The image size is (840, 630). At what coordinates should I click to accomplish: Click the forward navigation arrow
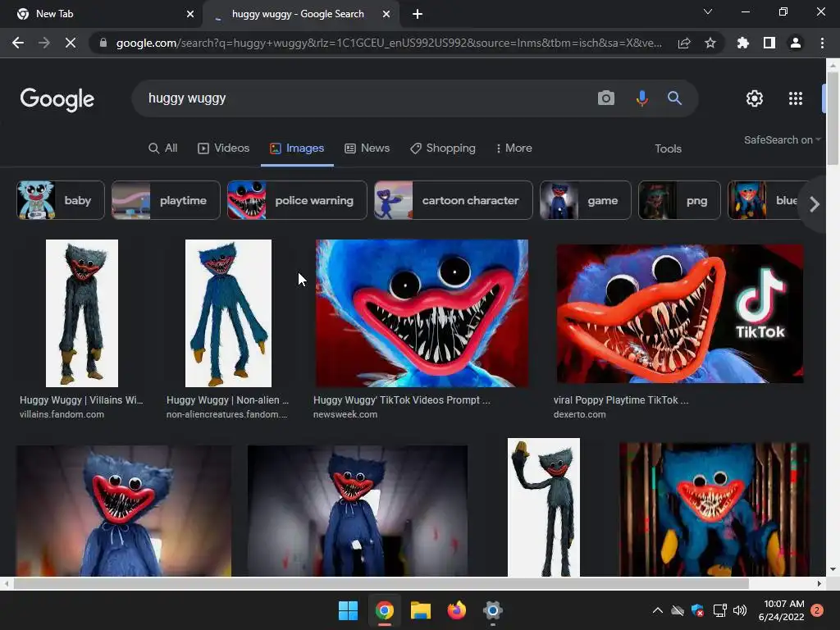coord(44,43)
